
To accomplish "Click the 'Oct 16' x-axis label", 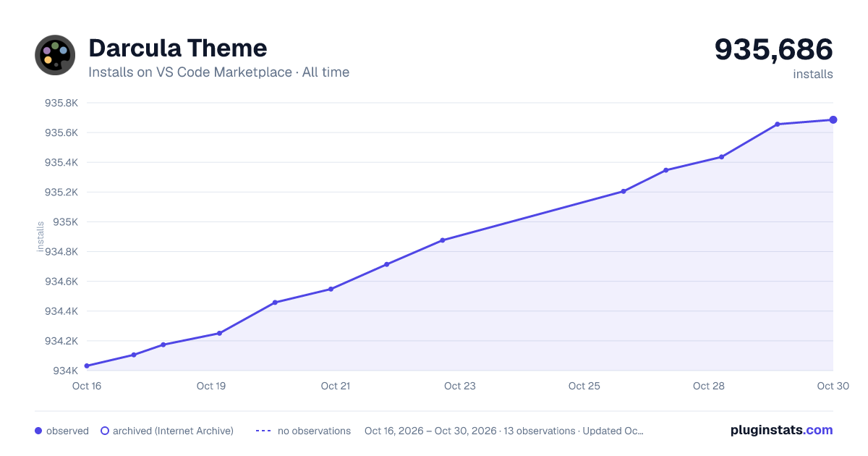I will [x=87, y=386].
